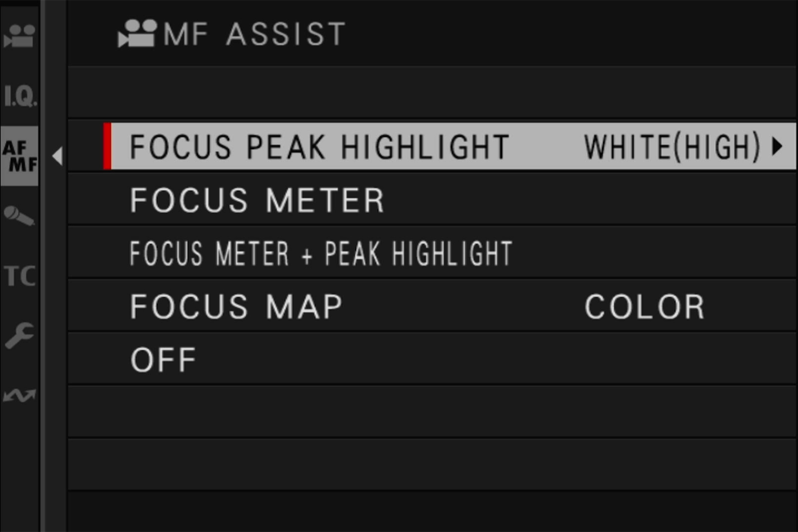Select the AF MF focus settings tab
Image resolution: width=798 pixels, height=532 pixels.
coord(20,156)
